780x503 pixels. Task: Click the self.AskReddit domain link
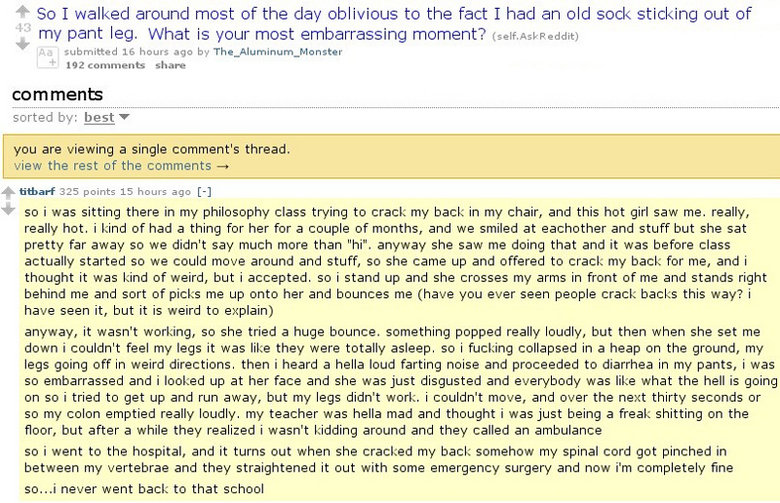(x=535, y=36)
